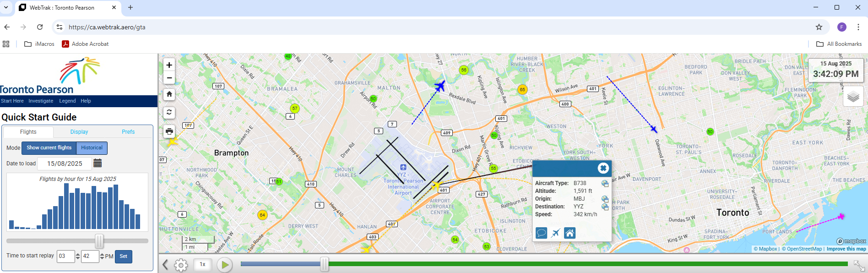Screen dimensions: 868x273
Task: Open the map layers selector
Action: click(853, 97)
